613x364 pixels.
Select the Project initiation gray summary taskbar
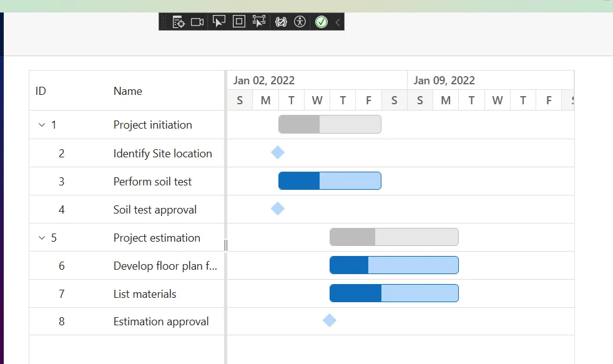tap(330, 124)
